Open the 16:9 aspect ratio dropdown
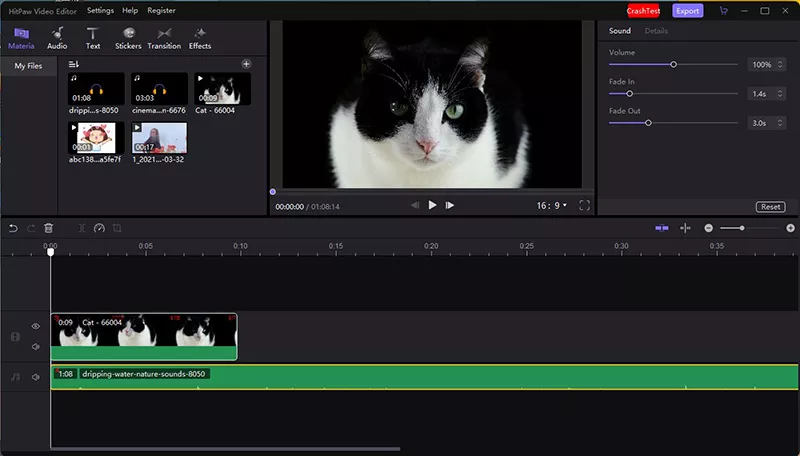Image resolution: width=800 pixels, height=456 pixels. tap(552, 205)
